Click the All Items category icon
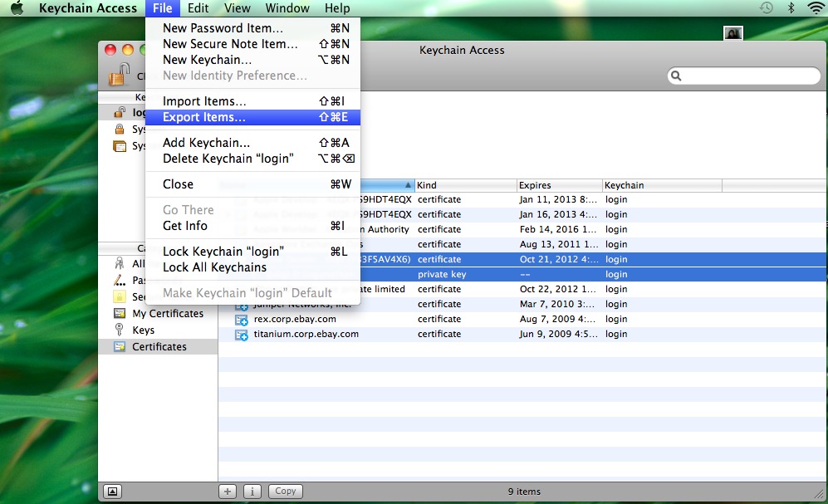 (120, 263)
